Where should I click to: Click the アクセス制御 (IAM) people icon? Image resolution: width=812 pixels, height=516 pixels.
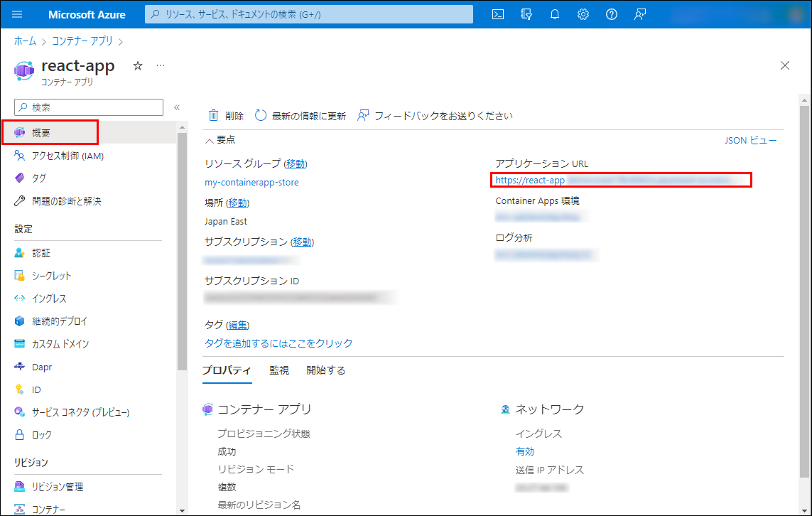[x=20, y=156]
